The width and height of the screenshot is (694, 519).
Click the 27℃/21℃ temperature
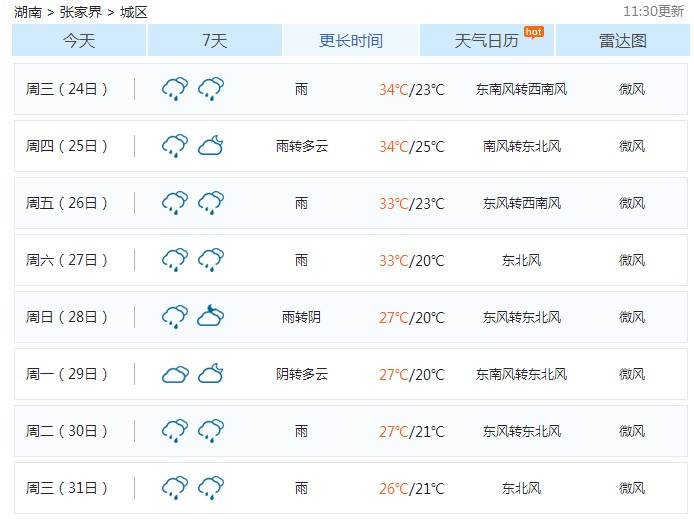pyautogui.click(x=412, y=431)
